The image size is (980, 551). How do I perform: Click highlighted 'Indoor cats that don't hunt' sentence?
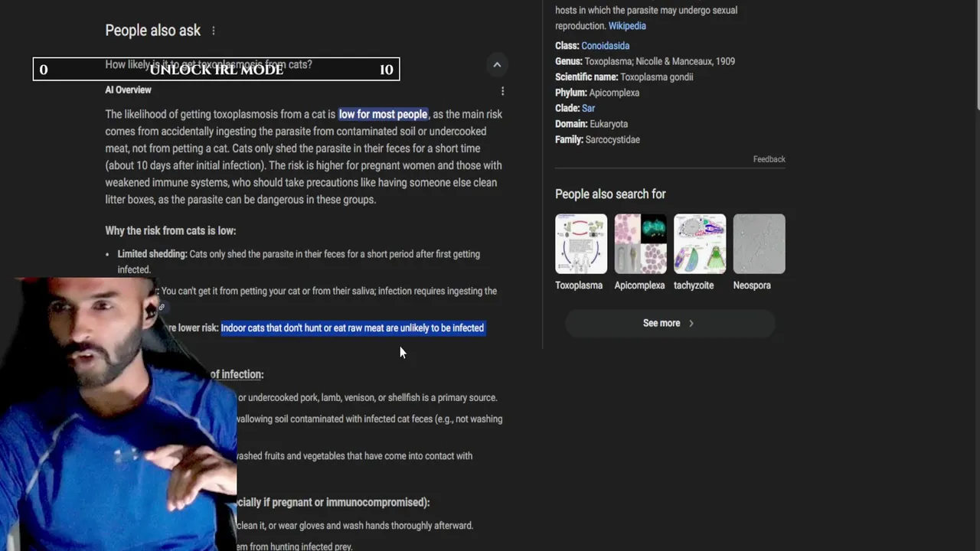352,328
